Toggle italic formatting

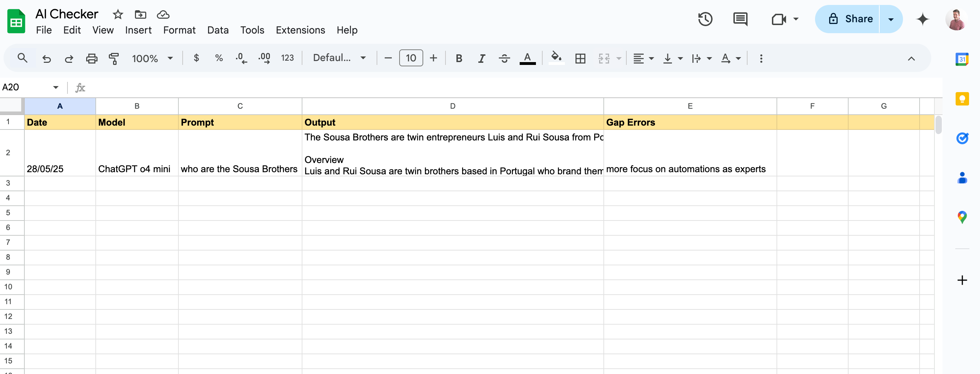tap(481, 58)
